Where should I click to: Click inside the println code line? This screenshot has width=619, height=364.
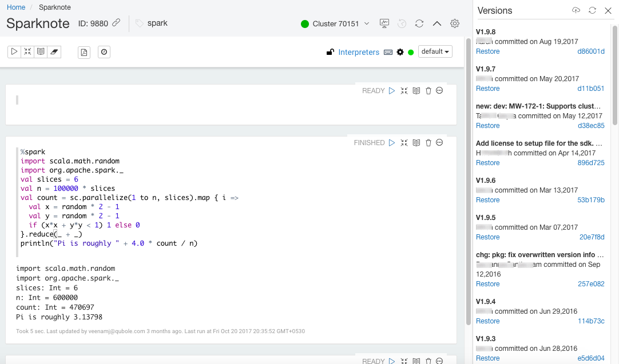[x=109, y=243]
